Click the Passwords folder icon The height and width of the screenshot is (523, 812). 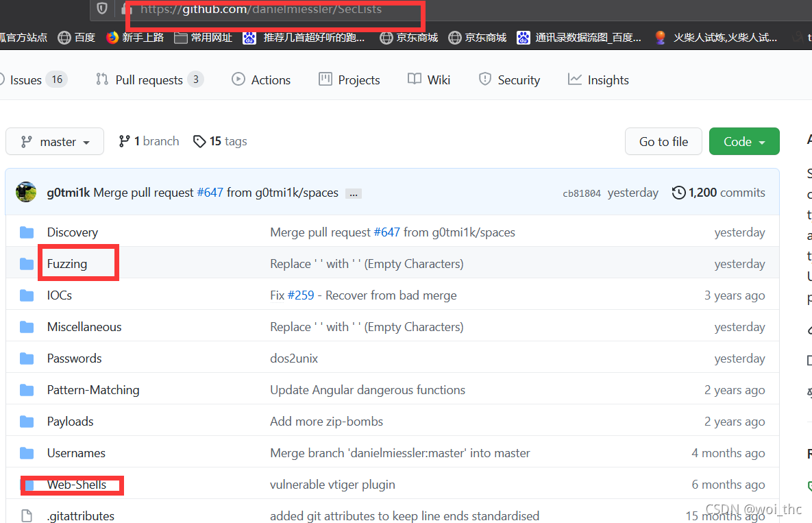(x=27, y=358)
